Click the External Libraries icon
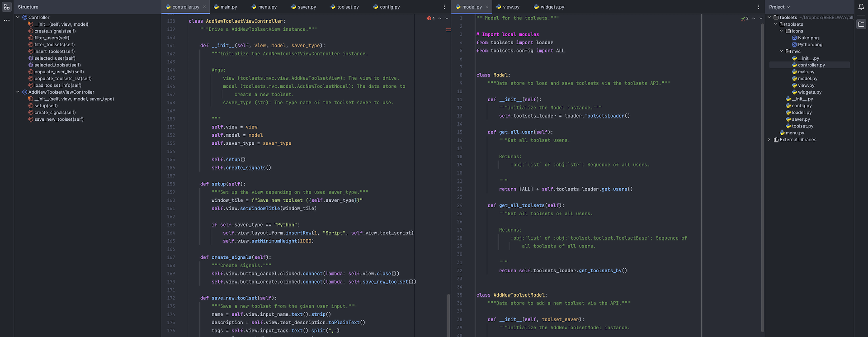868x337 pixels. point(776,140)
